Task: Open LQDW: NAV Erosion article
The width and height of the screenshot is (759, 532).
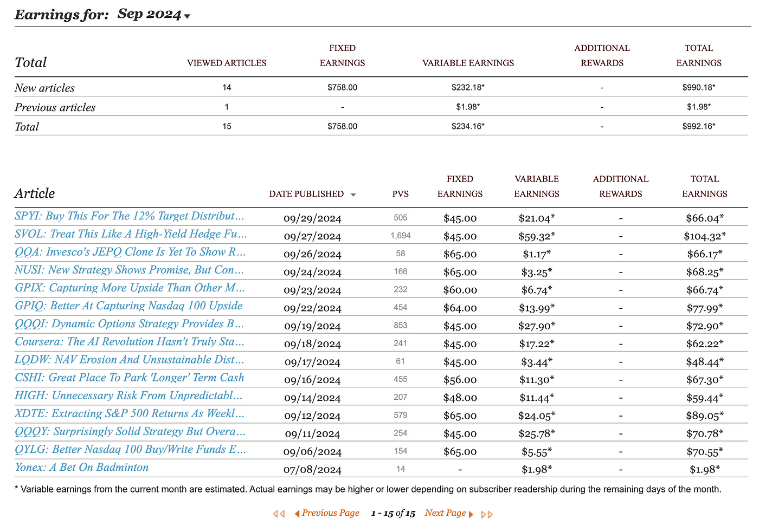Action: [x=129, y=359]
